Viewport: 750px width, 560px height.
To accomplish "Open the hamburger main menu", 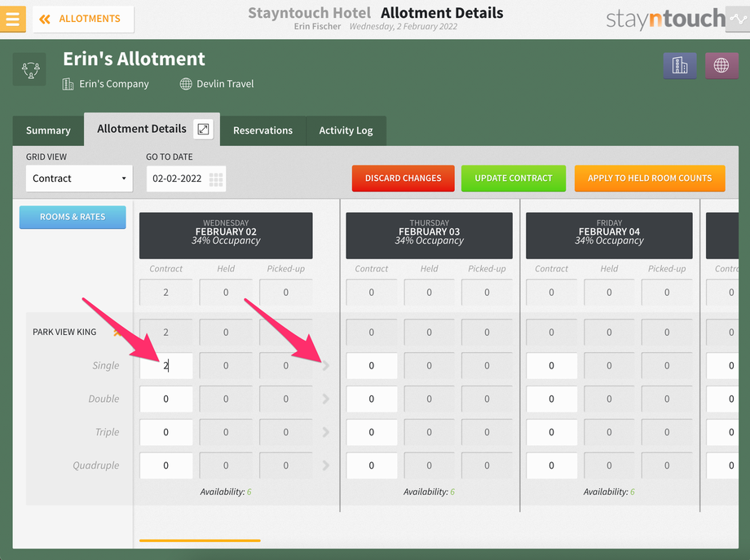I will pos(12,19).
